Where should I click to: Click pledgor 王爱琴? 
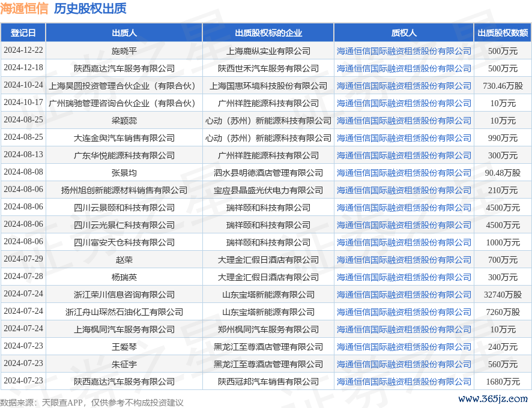(x=124, y=347)
